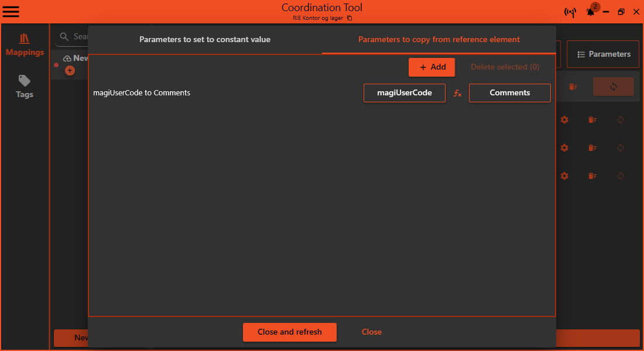
Task: Open the broadcast signal icon in the titlebar
Action: pyautogui.click(x=570, y=12)
